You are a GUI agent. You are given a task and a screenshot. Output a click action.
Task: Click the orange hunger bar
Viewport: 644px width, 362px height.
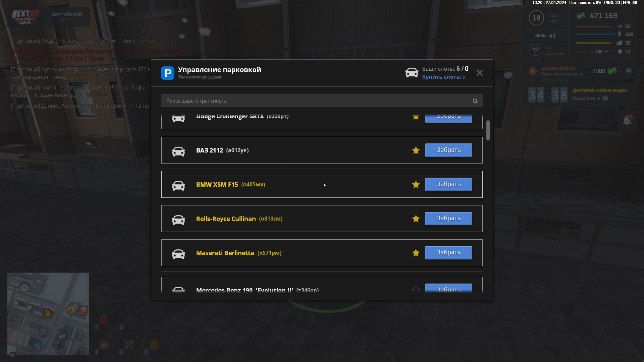coord(594,43)
